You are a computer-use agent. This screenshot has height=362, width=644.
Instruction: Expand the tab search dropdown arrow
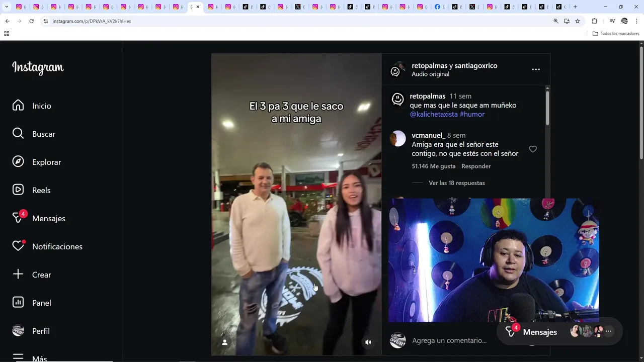click(7, 7)
